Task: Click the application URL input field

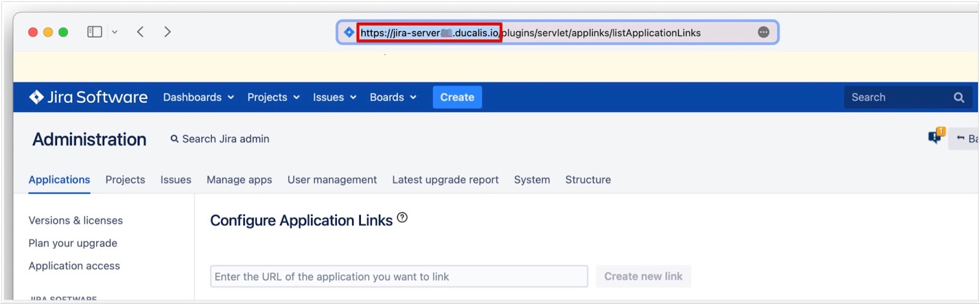Action: pos(399,276)
